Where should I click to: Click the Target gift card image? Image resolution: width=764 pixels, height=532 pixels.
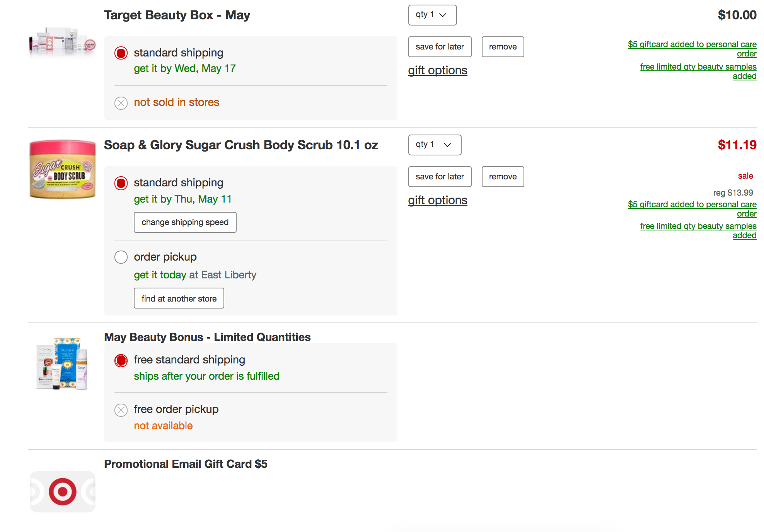click(62, 492)
